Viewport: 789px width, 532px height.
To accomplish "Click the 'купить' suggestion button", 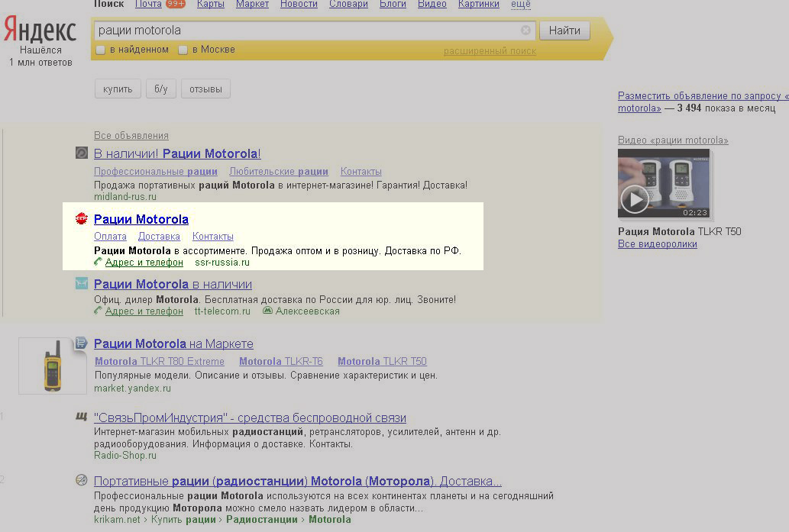I will pos(118,89).
